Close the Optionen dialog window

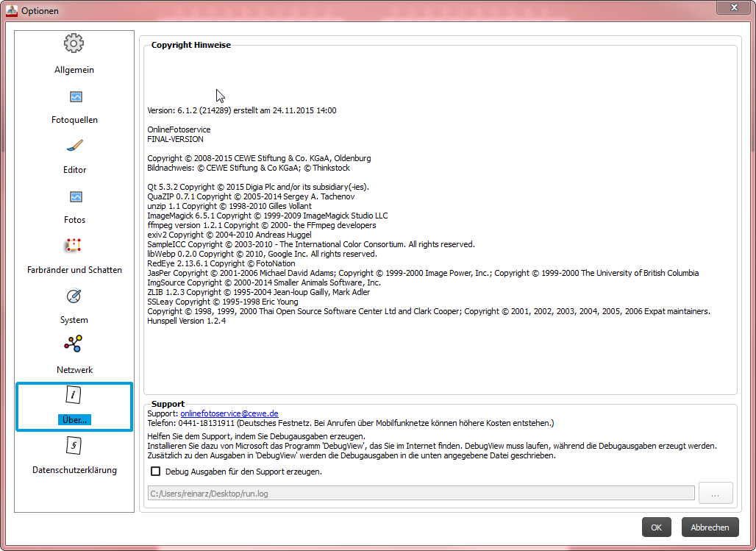pyautogui.click(x=734, y=7)
